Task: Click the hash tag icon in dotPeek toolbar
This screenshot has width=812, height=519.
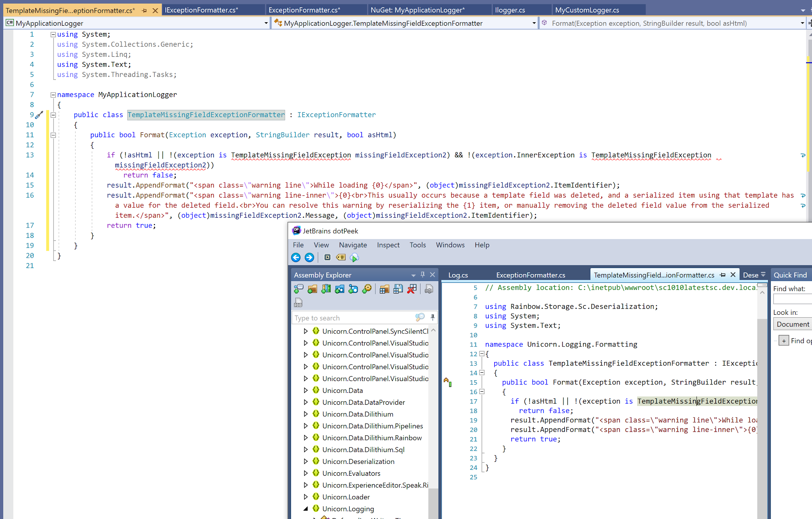Action: tap(341, 257)
